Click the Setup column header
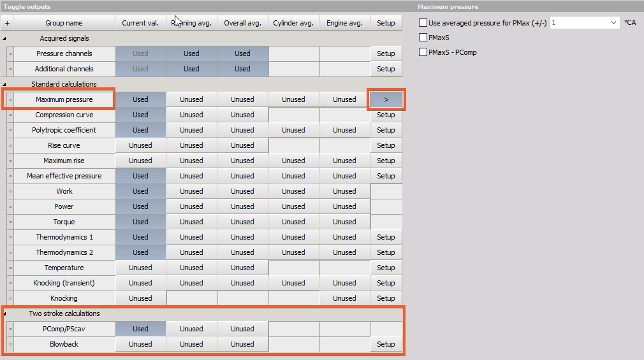The width and height of the screenshot is (644, 360). click(x=386, y=23)
